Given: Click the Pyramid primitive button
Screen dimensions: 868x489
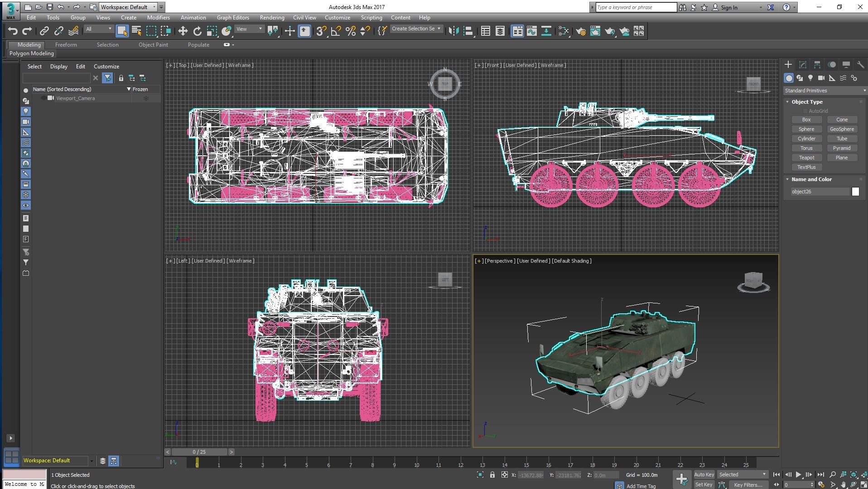Looking at the screenshot, I should [x=842, y=148].
